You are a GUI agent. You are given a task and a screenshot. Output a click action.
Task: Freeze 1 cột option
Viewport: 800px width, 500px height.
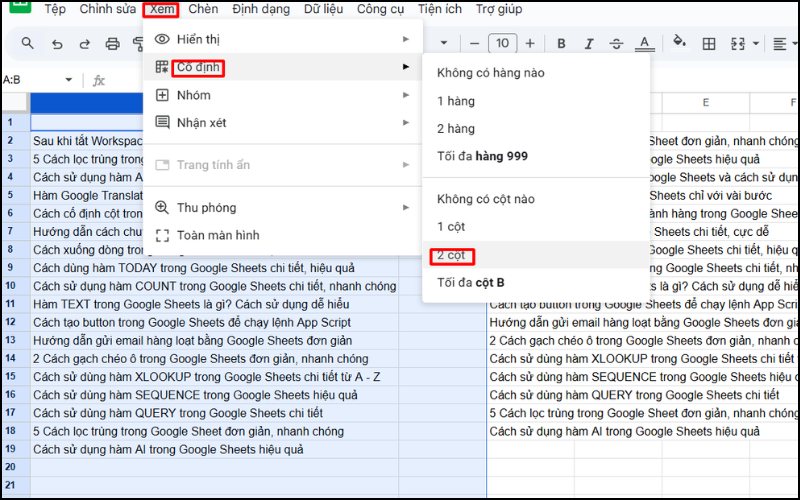click(x=536, y=227)
